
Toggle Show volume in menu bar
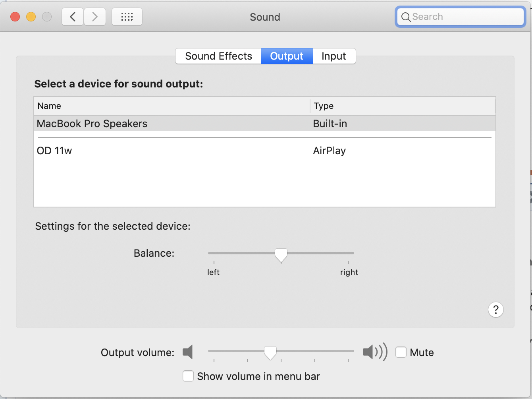coord(188,376)
